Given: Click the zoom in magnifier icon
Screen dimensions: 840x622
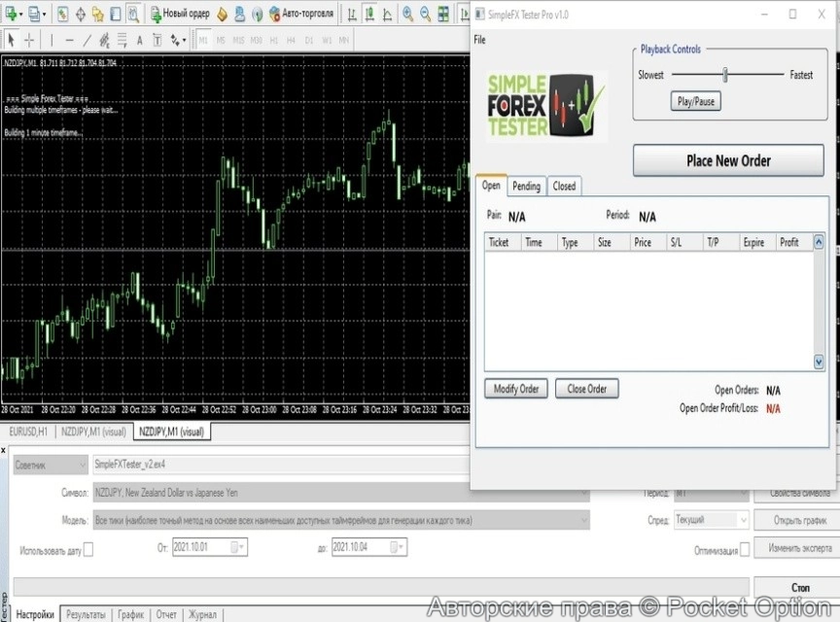Looking at the screenshot, I should click(408, 14).
